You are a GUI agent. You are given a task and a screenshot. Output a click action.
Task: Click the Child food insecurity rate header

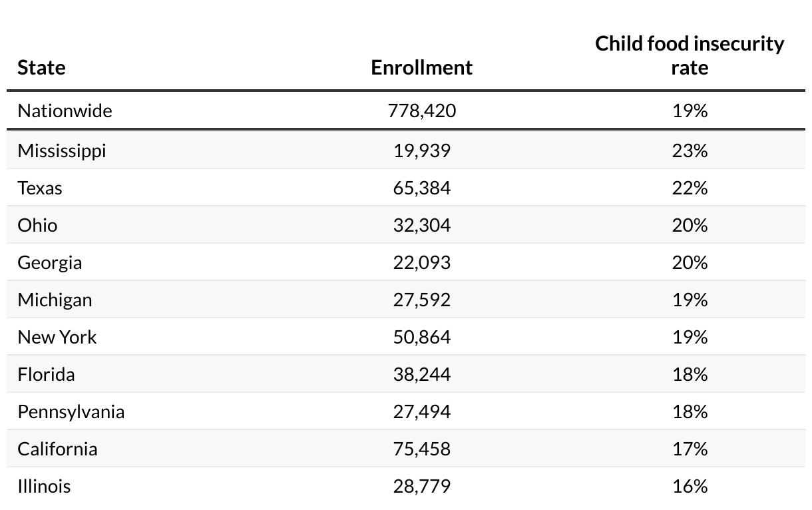click(690, 55)
